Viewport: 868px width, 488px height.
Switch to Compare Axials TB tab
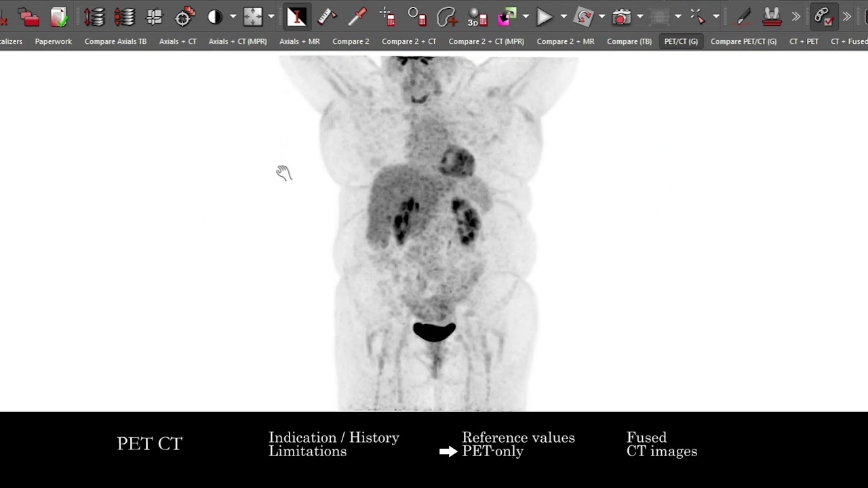115,41
